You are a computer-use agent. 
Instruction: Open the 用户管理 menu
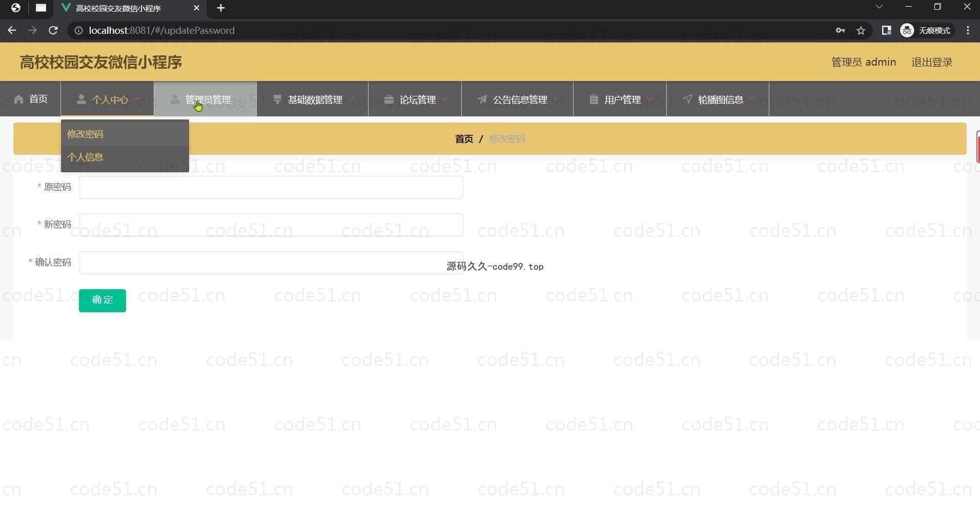(x=620, y=99)
